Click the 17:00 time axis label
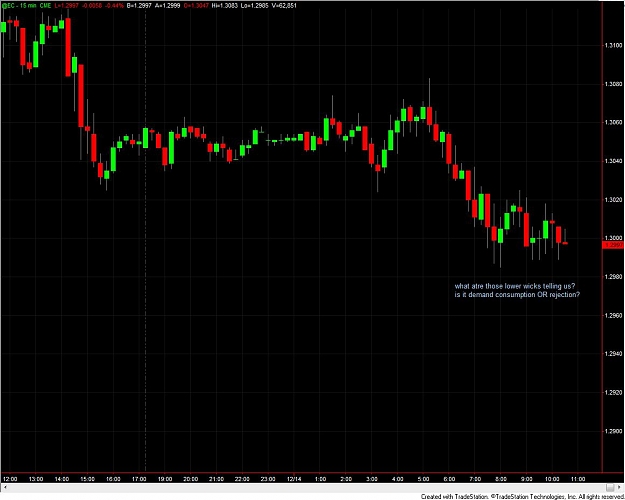 point(139,479)
